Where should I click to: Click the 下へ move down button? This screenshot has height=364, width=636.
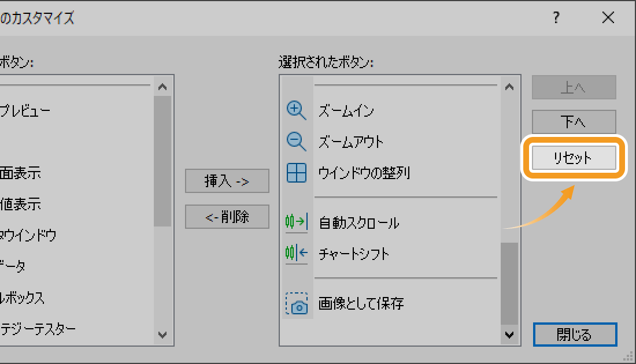(x=574, y=121)
